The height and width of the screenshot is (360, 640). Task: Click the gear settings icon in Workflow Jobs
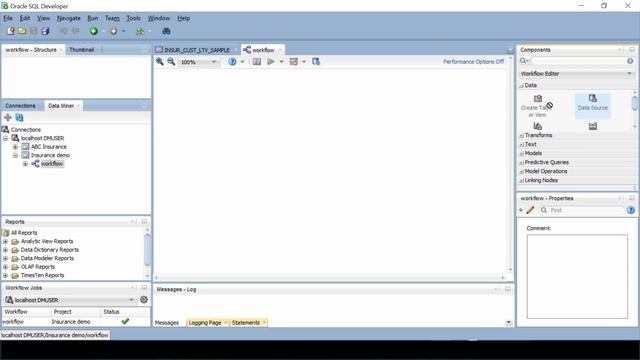tap(144, 300)
